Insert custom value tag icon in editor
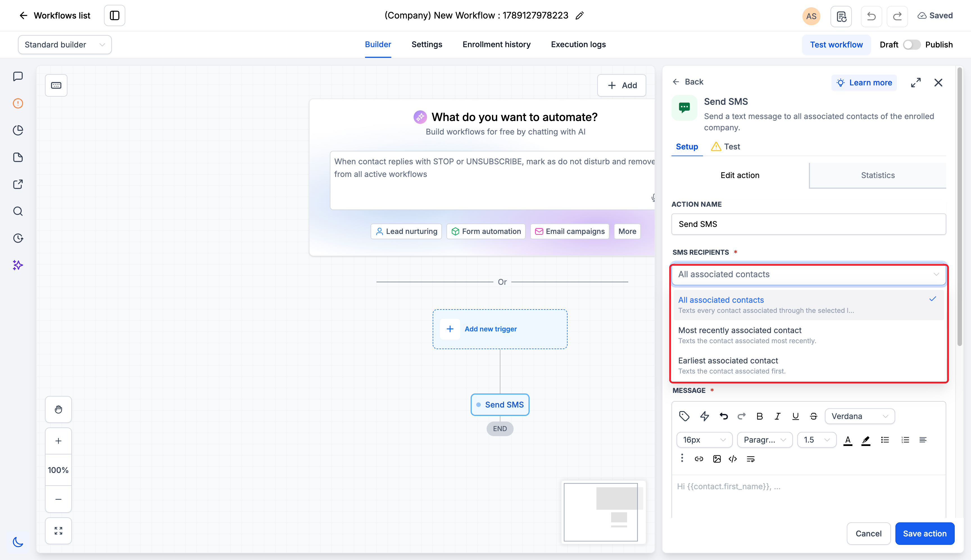Screen dimensions: 971x560 click(x=684, y=416)
